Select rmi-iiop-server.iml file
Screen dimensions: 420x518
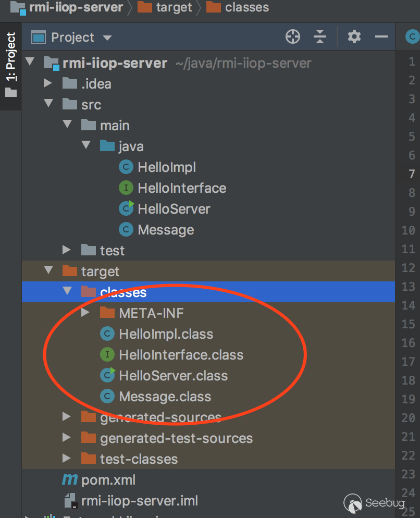point(139,501)
